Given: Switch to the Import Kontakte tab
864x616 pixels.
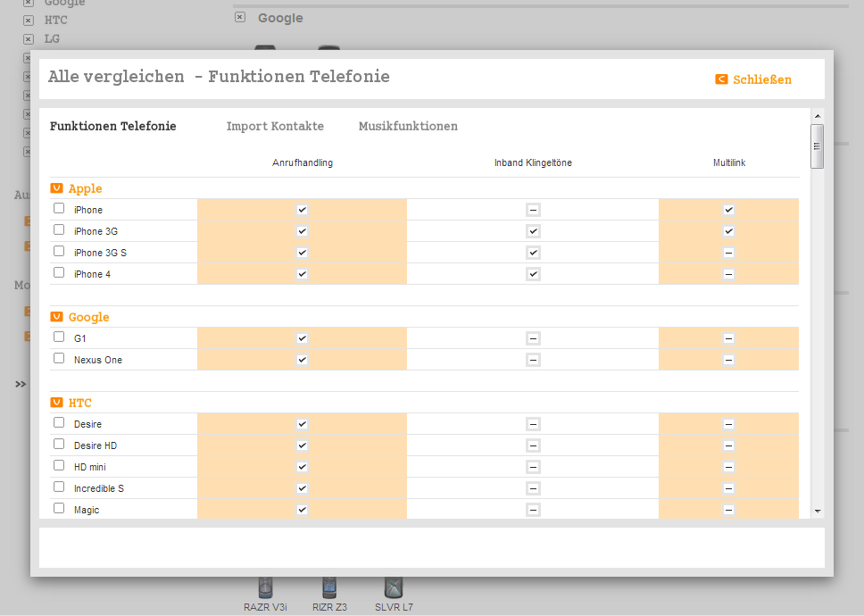Looking at the screenshot, I should click(275, 126).
